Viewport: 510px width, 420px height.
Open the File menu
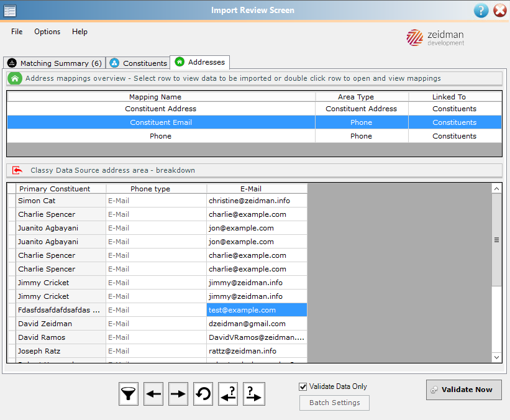pyautogui.click(x=17, y=32)
